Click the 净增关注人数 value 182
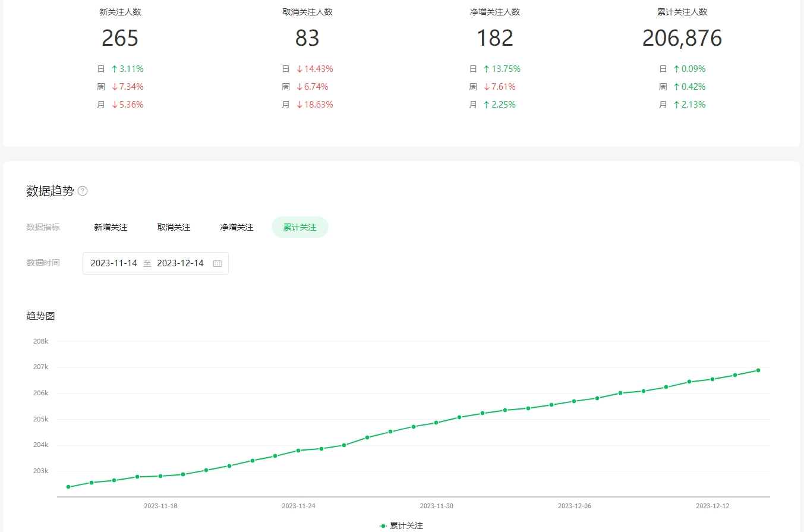804x532 pixels. 494,38
